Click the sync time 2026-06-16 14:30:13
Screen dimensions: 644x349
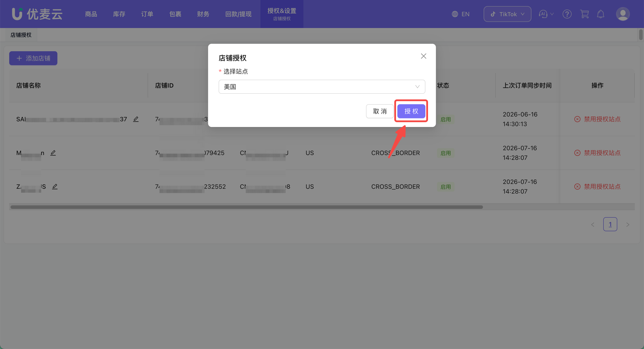pyautogui.click(x=520, y=119)
